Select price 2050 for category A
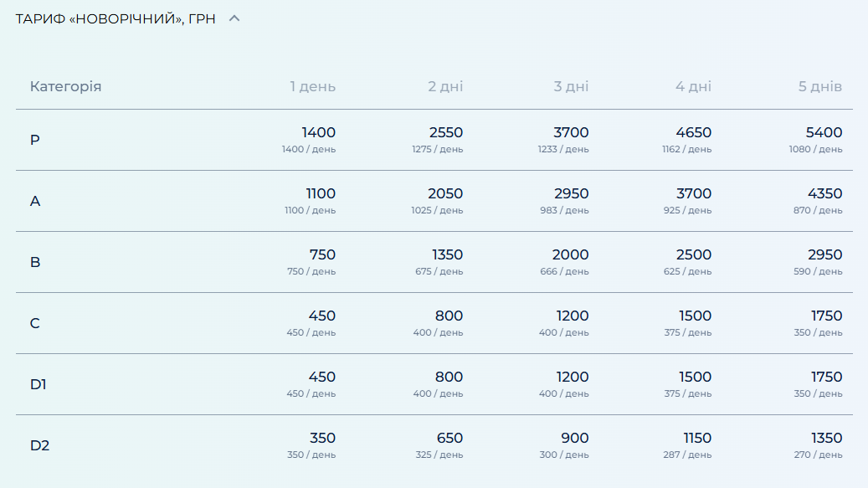Screen dimensions: 868x488 (445, 193)
